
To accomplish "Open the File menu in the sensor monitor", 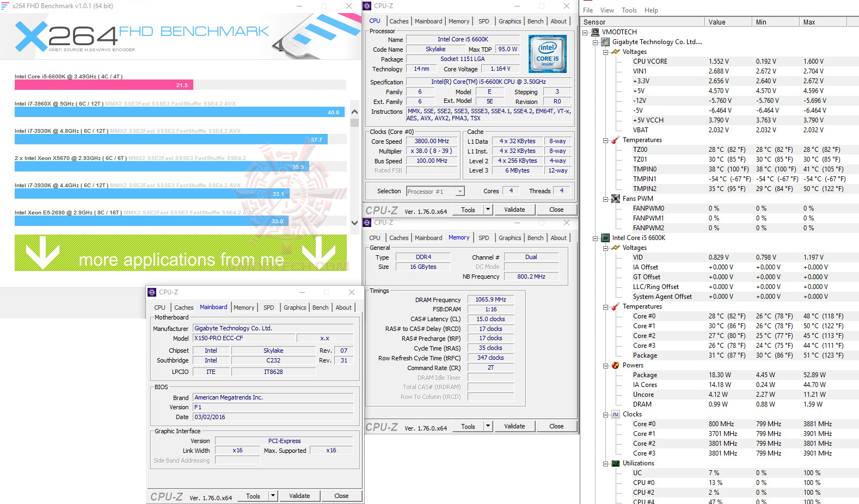I will pyautogui.click(x=588, y=10).
